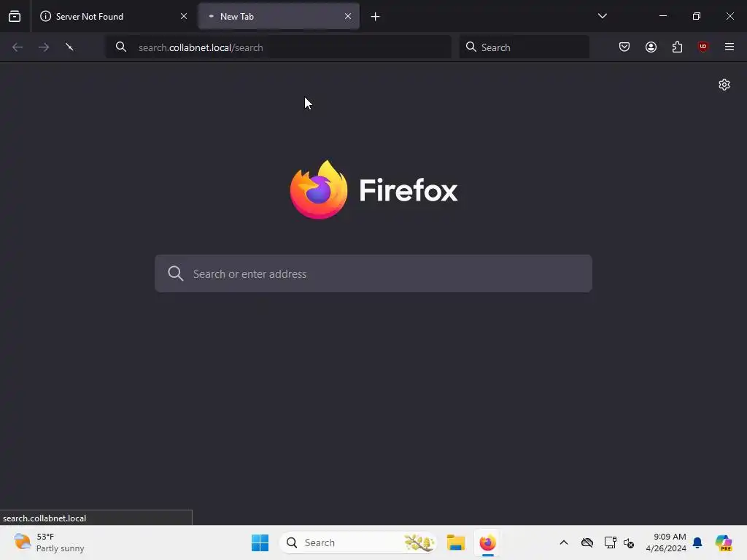This screenshot has height=560, width=747.
Task: Close the Server Not Found tab
Action: click(184, 16)
